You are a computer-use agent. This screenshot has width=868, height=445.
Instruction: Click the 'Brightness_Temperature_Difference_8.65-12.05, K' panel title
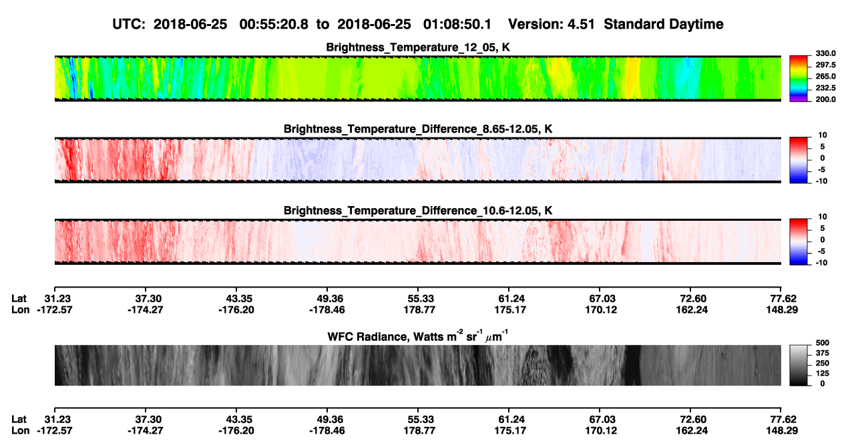pyautogui.click(x=417, y=129)
